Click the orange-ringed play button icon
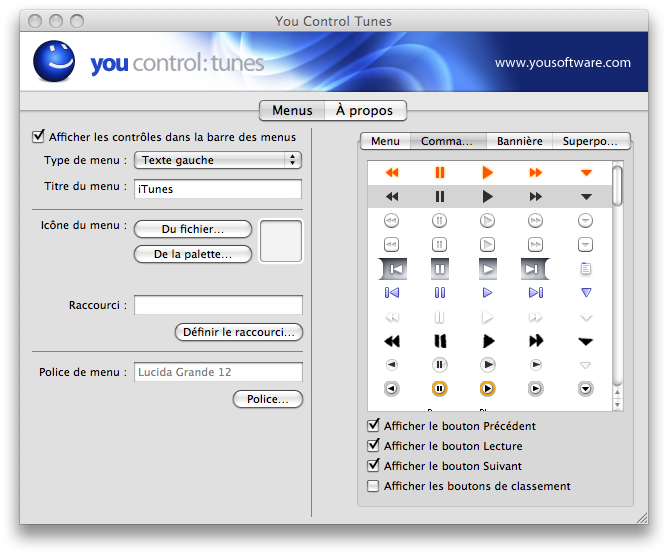This screenshot has height=554, width=668. 487,389
